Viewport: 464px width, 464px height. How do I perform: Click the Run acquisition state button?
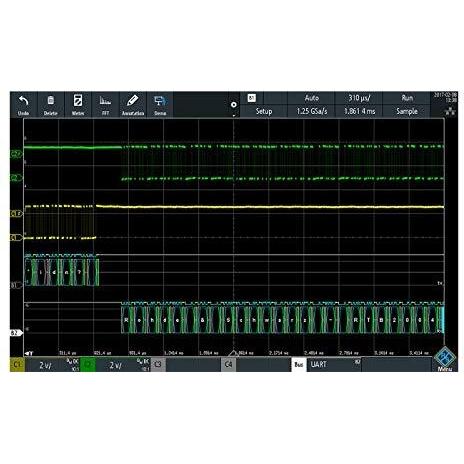(x=407, y=98)
